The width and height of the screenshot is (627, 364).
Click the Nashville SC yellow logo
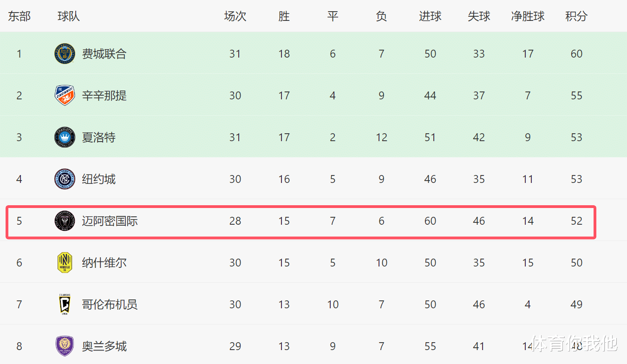(65, 263)
